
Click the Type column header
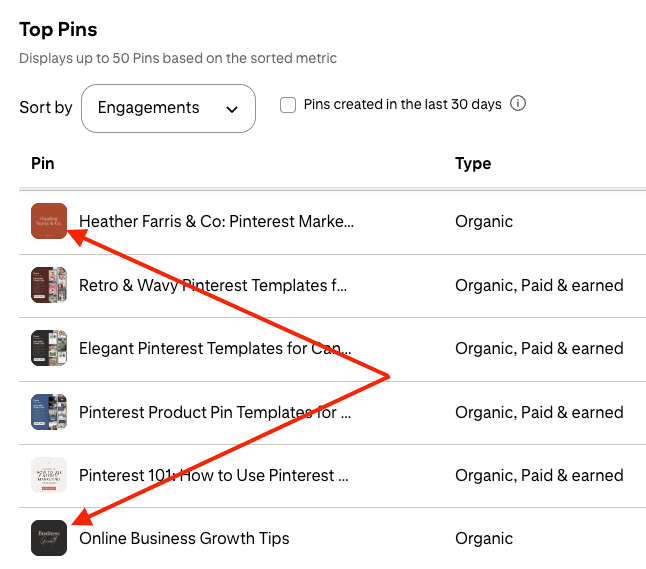473,163
